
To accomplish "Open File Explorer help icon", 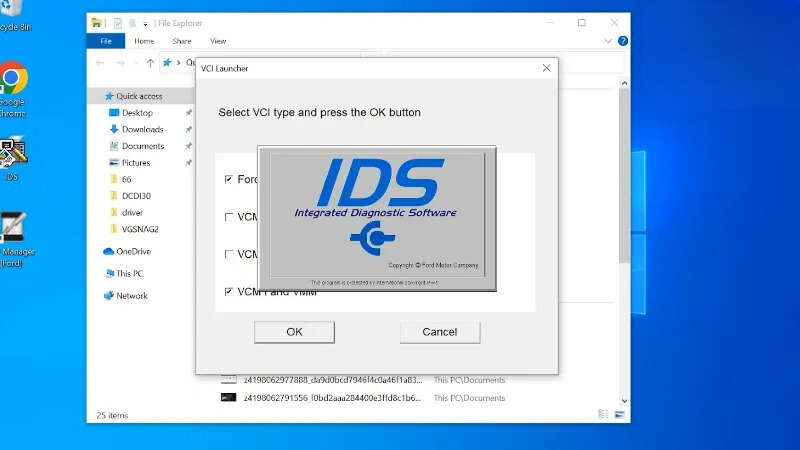I will coord(623,41).
